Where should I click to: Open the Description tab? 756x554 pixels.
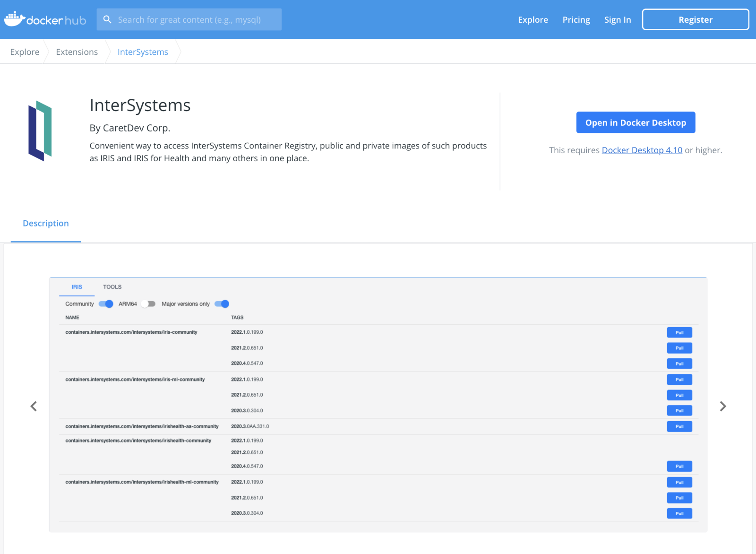point(46,224)
